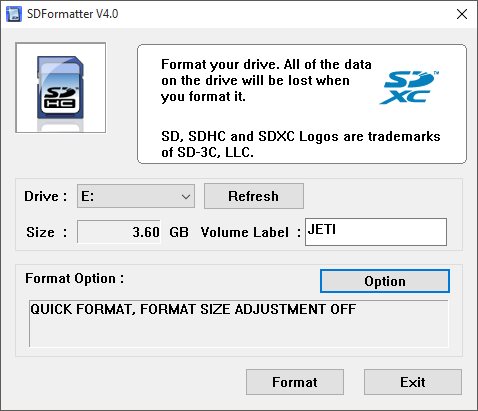The height and width of the screenshot is (411, 478).
Task: Expand the Drive dropdown arrow
Action: (186, 196)
